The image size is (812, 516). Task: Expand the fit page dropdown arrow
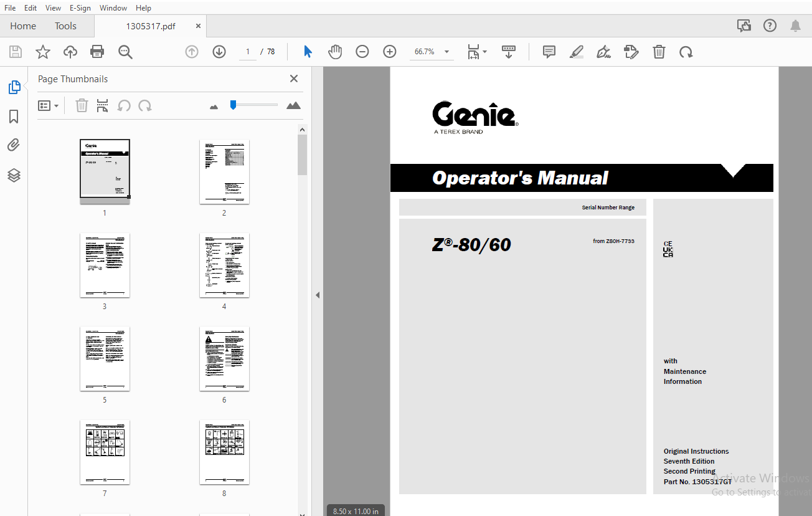pos(484,51)
